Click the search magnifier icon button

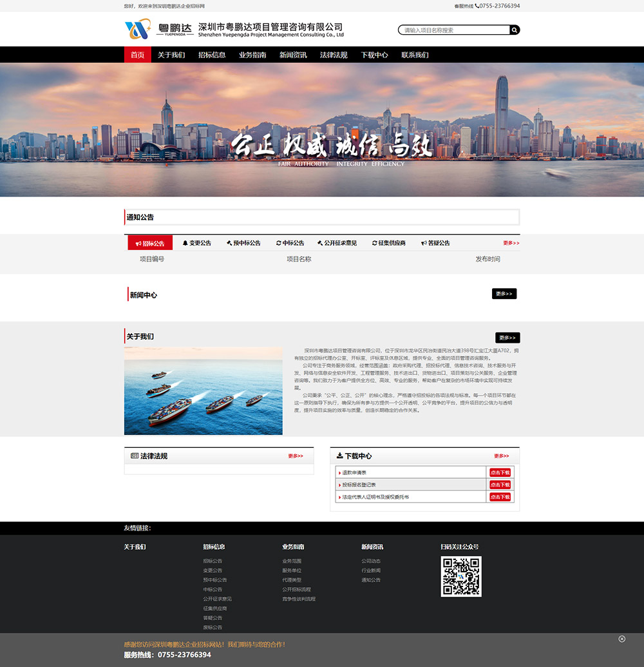coord(515,30)
